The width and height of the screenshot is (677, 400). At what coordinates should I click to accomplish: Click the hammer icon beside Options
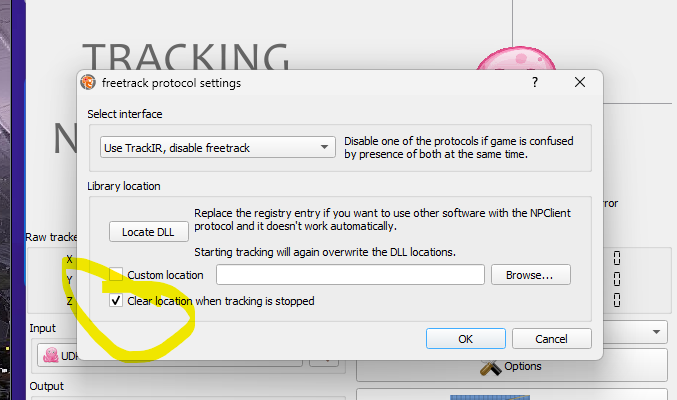click(490, 368)
